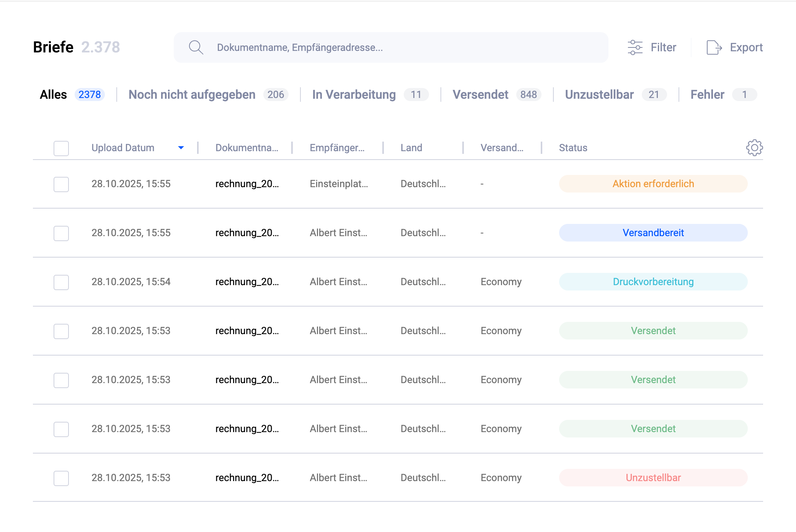
Task: Check the row with status Aktion erforderlich
Action: [x=61, y=184]
